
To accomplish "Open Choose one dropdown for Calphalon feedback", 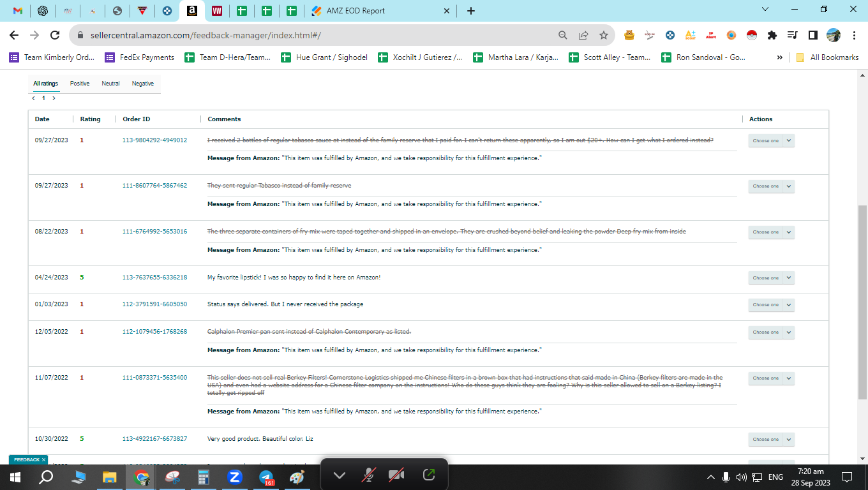I will click(x=771, y=332).
